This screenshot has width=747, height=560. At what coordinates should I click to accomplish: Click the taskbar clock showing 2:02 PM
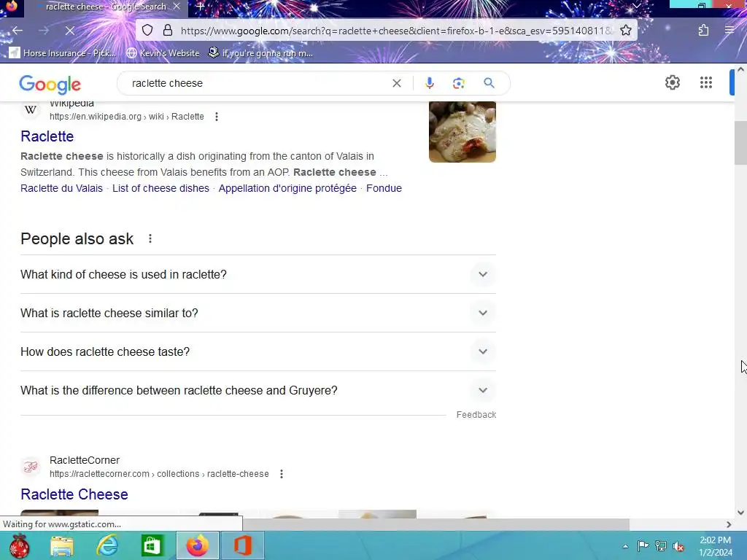715,546
